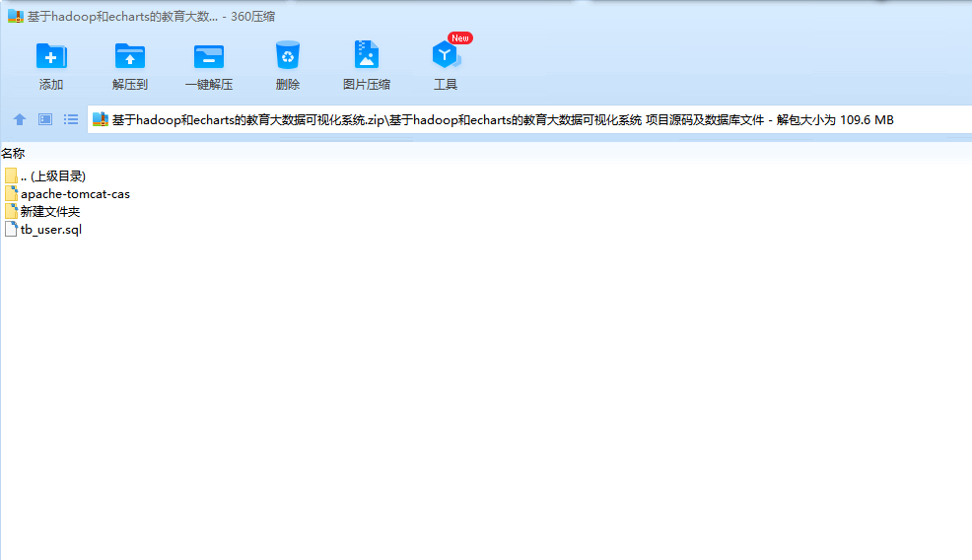972x560 pixels.
Task: Click the folder icon beside 新建文件夹
Action: tap(11, 211)
